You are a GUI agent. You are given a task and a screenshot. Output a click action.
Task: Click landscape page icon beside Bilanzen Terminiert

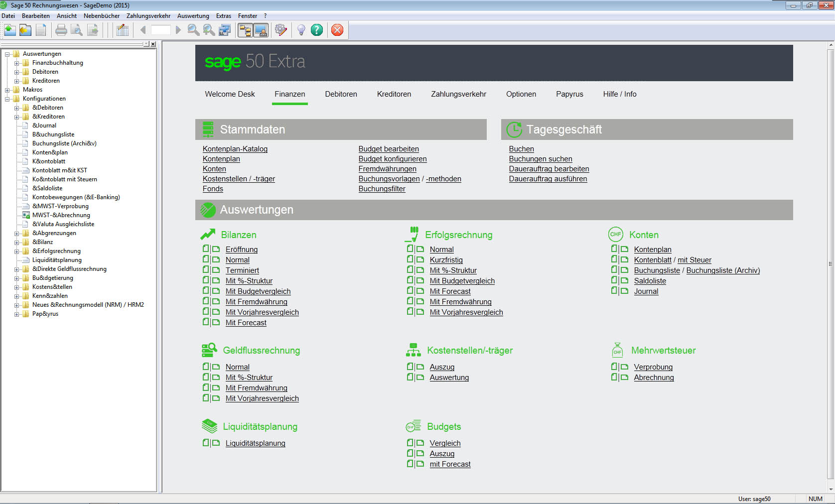pos(216,270)
